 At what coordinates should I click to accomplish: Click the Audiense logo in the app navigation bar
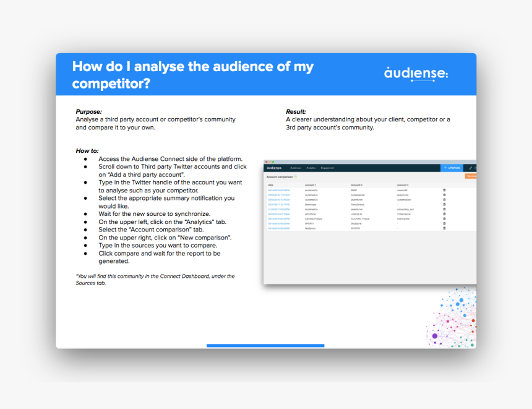[274, 168]
